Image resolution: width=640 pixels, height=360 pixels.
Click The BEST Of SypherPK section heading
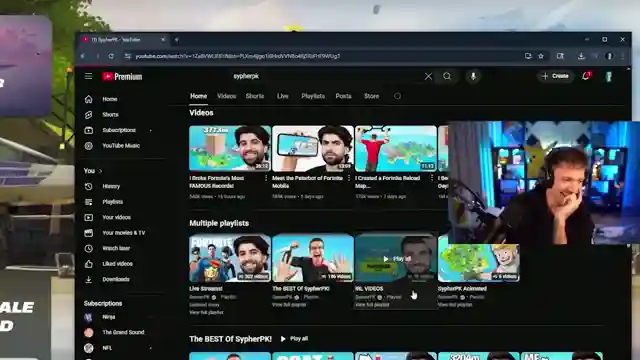click(x=231, y=339)
